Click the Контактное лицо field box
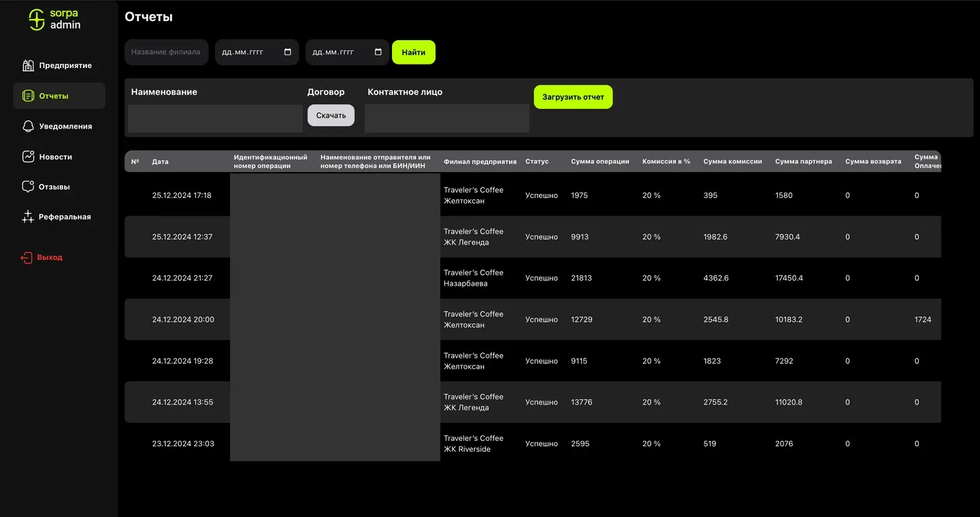980x517 pixels. (x=447, y=118)
